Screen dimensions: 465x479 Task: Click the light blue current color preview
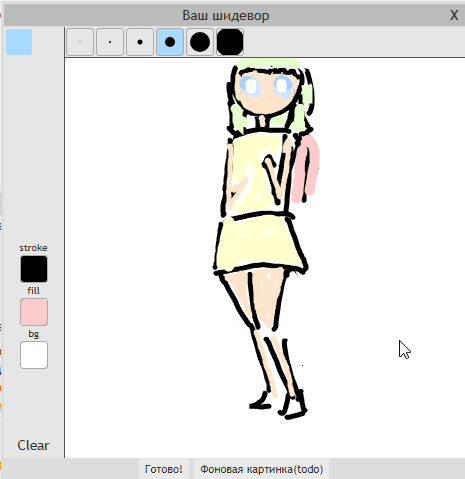[x=19, y=42]
